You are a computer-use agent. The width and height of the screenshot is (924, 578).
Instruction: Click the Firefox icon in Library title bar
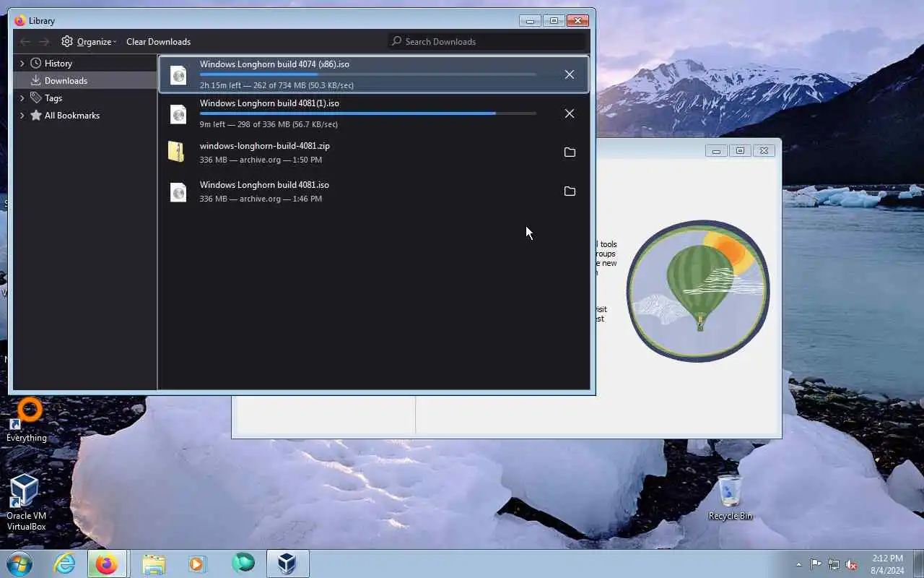[19, 21]
